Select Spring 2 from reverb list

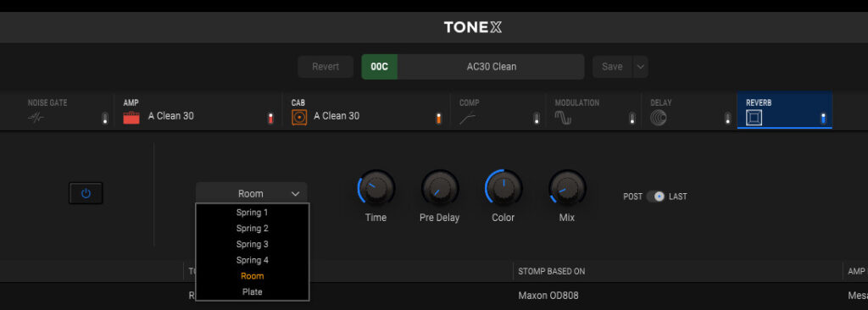[253, 228]
